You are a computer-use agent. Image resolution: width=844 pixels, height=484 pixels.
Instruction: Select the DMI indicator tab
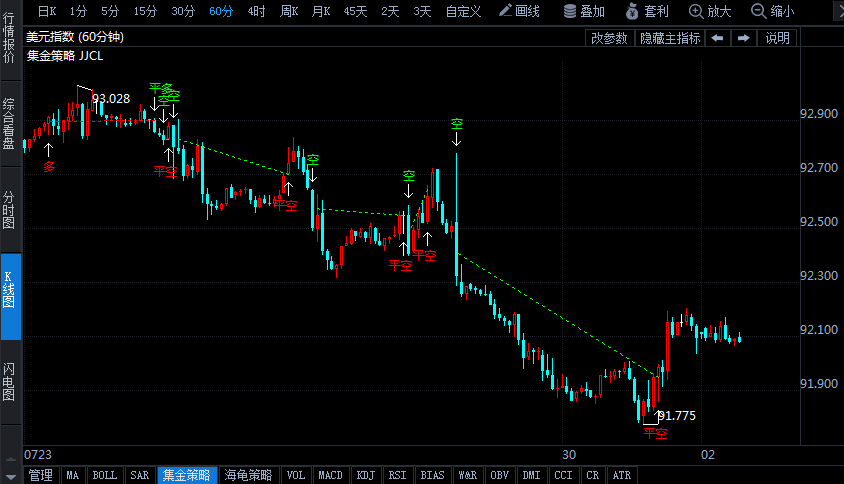531,475
